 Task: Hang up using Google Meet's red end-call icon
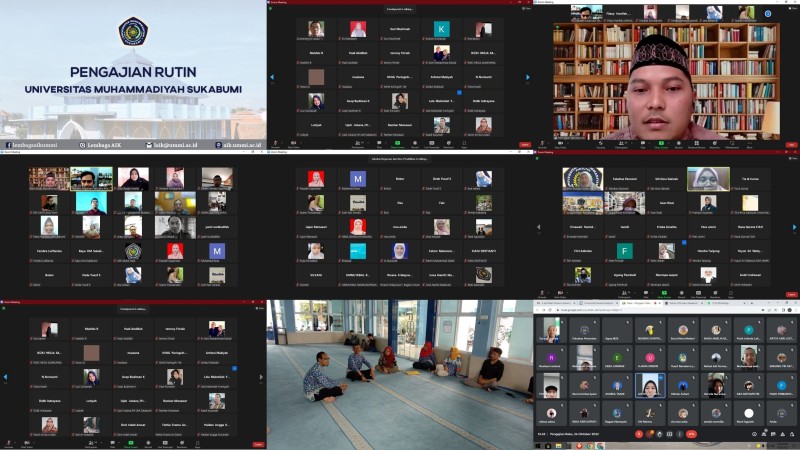point(689,434)
